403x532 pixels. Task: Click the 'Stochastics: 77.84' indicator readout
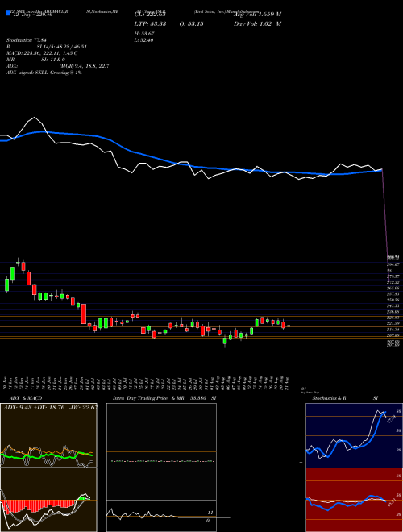point(26,40)
